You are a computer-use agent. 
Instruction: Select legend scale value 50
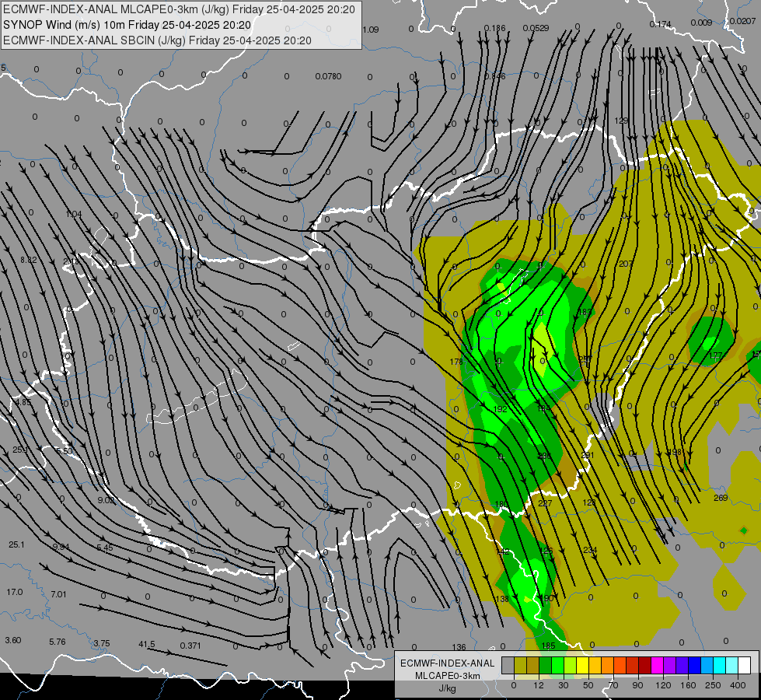pos(588,685)
